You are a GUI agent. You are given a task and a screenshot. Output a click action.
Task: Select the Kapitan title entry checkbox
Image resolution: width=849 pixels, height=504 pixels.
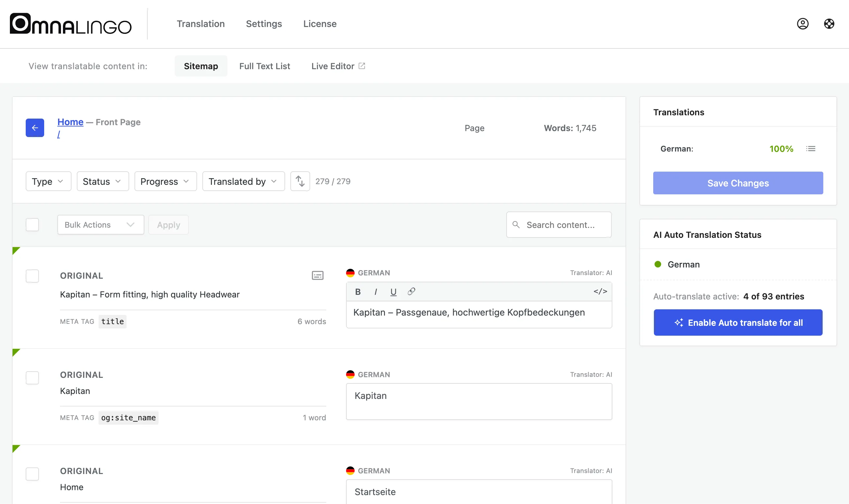click(x=32, y=276)
